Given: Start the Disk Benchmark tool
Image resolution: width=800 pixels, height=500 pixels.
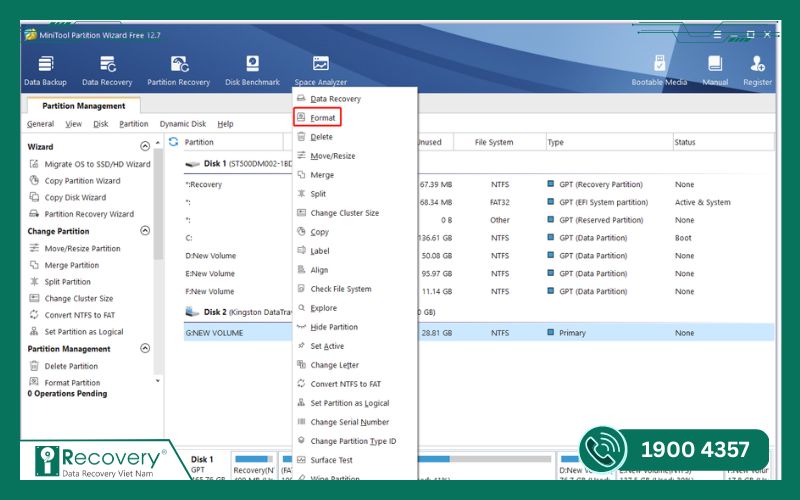Looking at the screenshot, I should 253,71.
